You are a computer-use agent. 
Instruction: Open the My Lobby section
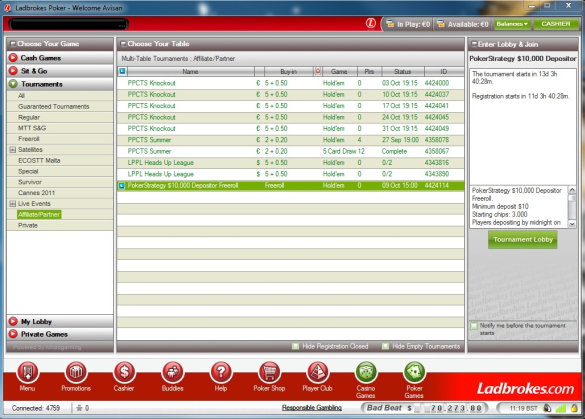[60, 321]
